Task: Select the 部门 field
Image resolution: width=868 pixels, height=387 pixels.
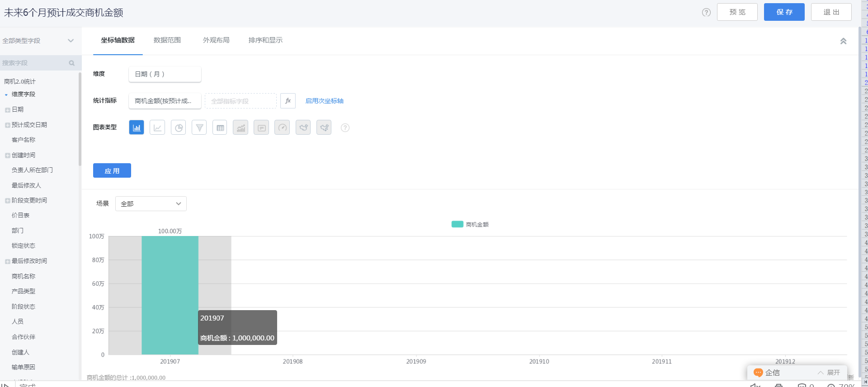Action: pos(18,231)
